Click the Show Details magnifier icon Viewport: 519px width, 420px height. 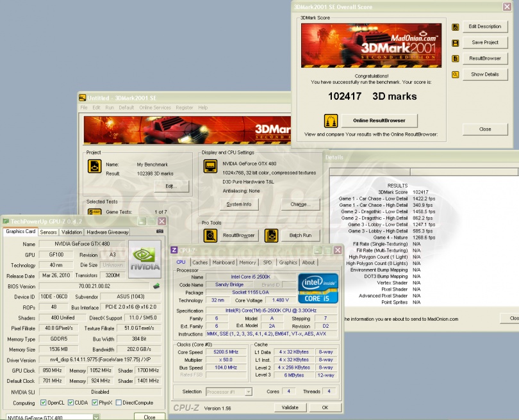coord(456,74)
